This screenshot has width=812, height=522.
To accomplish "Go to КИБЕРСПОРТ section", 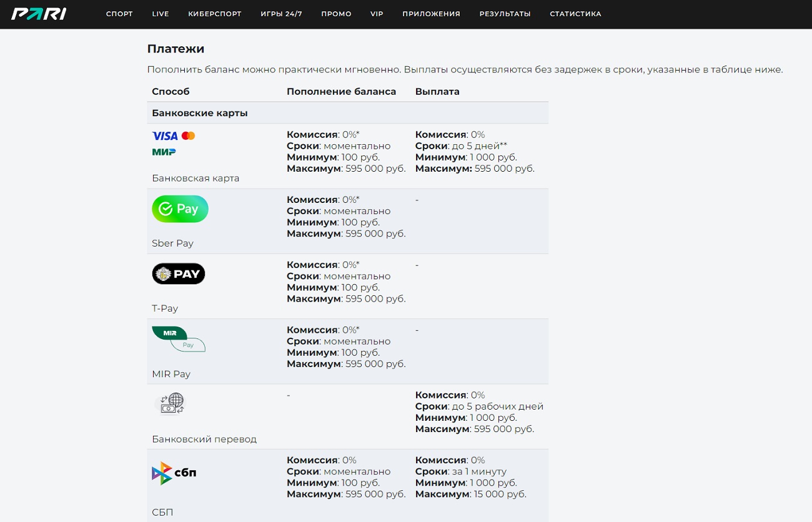I will point(215,14).
